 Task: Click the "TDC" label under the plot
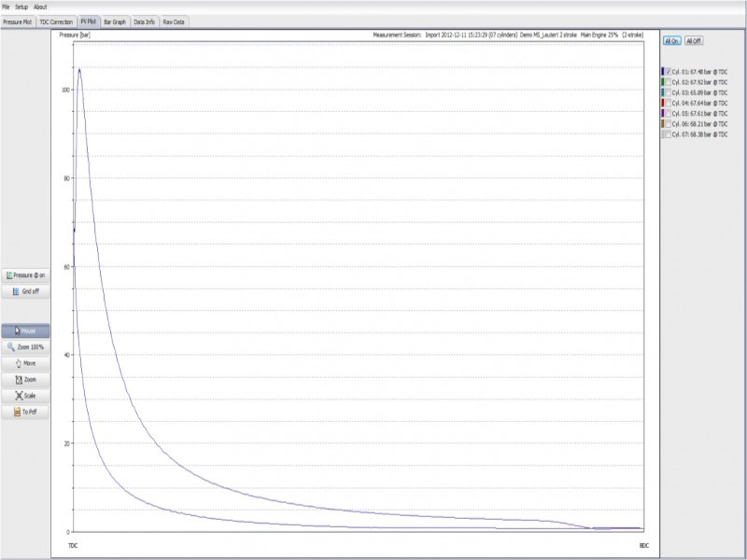click(x=73, y=546)
